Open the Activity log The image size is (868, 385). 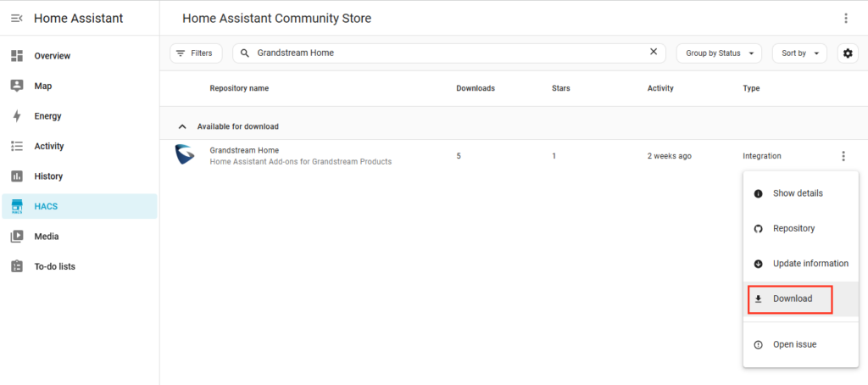click(79, 146)
